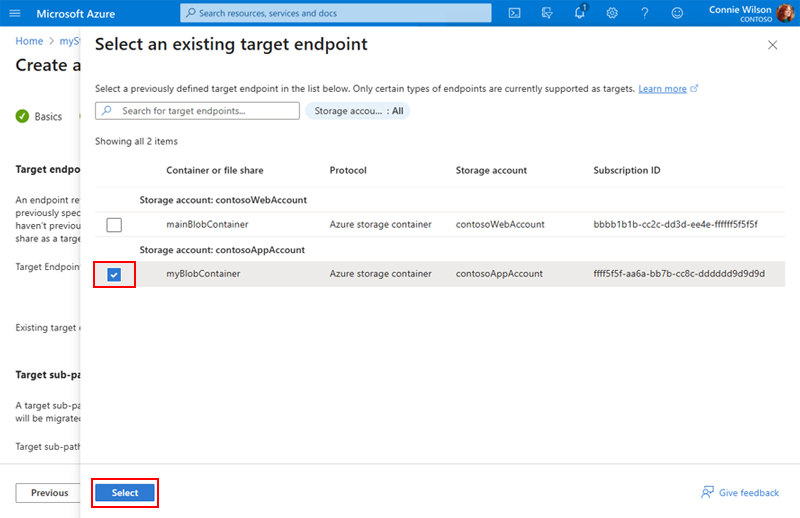The height and width of the screenshot is (518, 800).
Task: Open the Basics step tab
Action: click(48, 116)
